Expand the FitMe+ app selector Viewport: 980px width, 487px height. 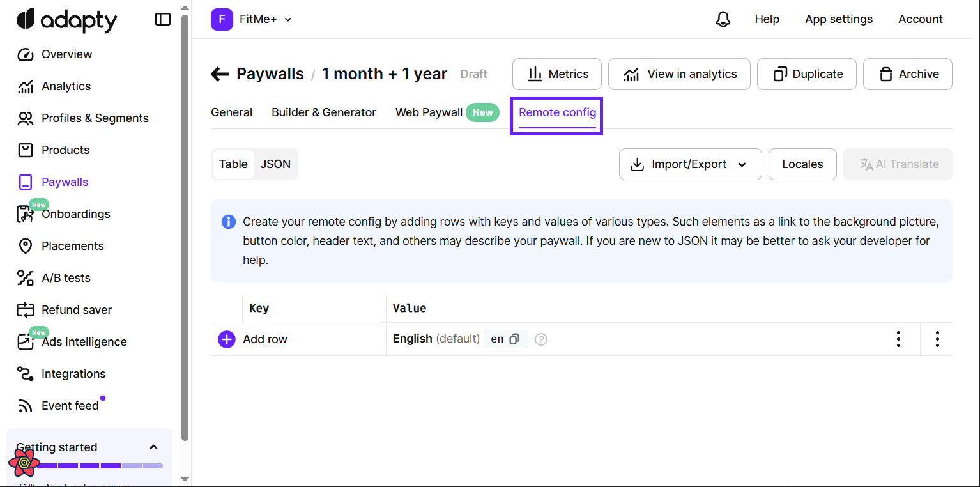pos(252,19)
